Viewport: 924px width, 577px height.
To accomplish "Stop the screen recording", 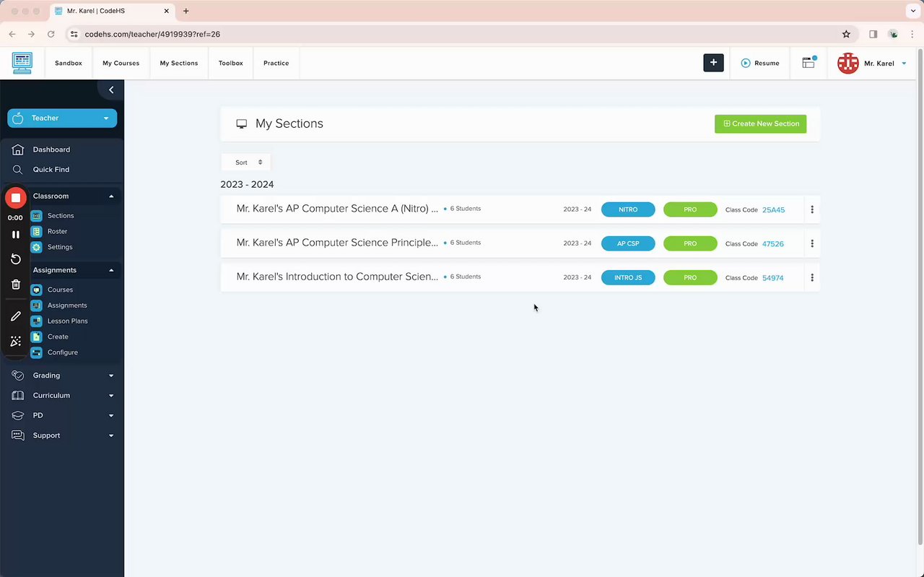I will tap(16, 197).
